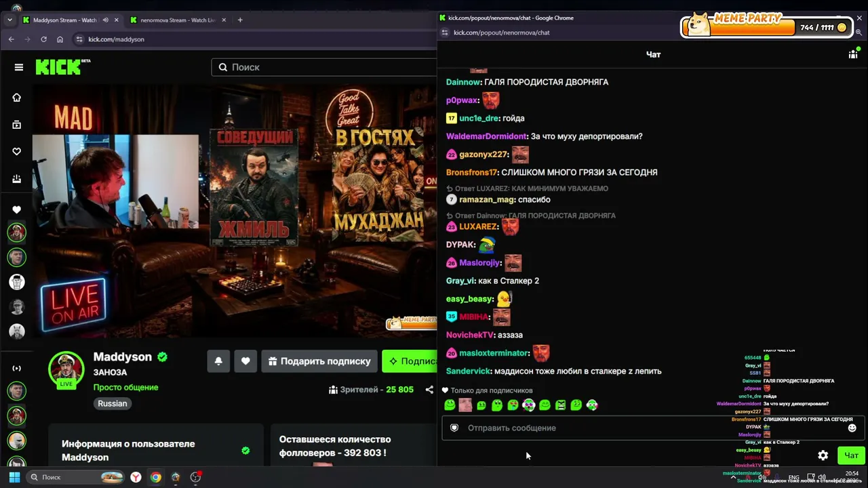Screen dimensions: 868x488
Task: Switch to the Maddyson Stream tab
Action: click(70, 20)
